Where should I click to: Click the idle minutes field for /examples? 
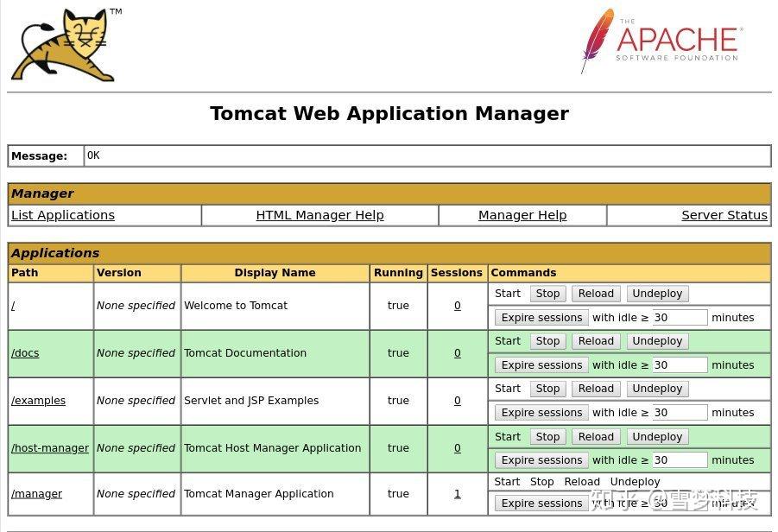pos(678,412)
